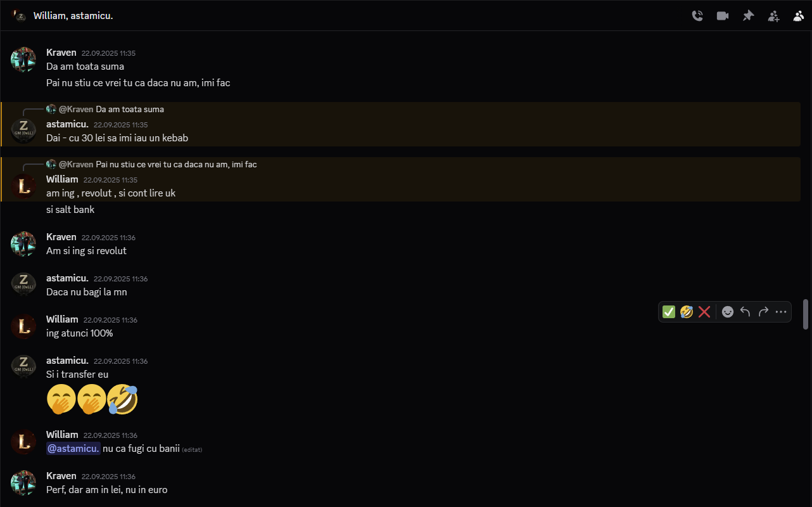The height and width of the screenshot is (507, 812).
Task: Open the pinned messages panel
Action: (x=748, y=15)
